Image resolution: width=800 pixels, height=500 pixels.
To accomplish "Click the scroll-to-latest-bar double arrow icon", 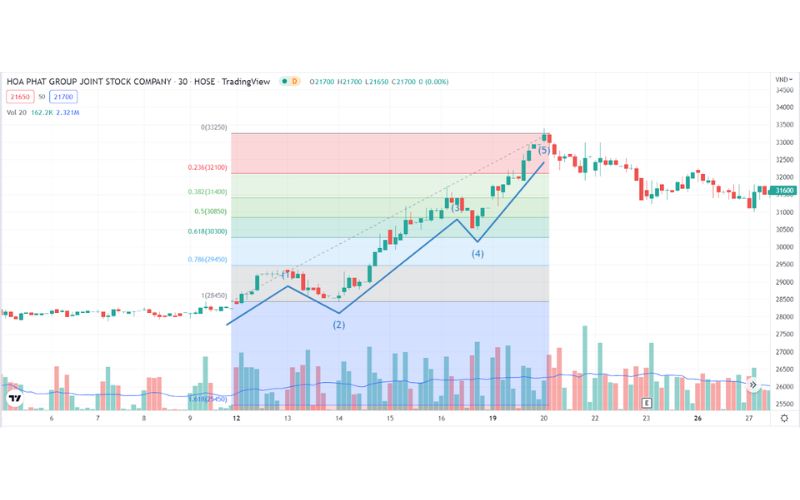I will point(753,385).
